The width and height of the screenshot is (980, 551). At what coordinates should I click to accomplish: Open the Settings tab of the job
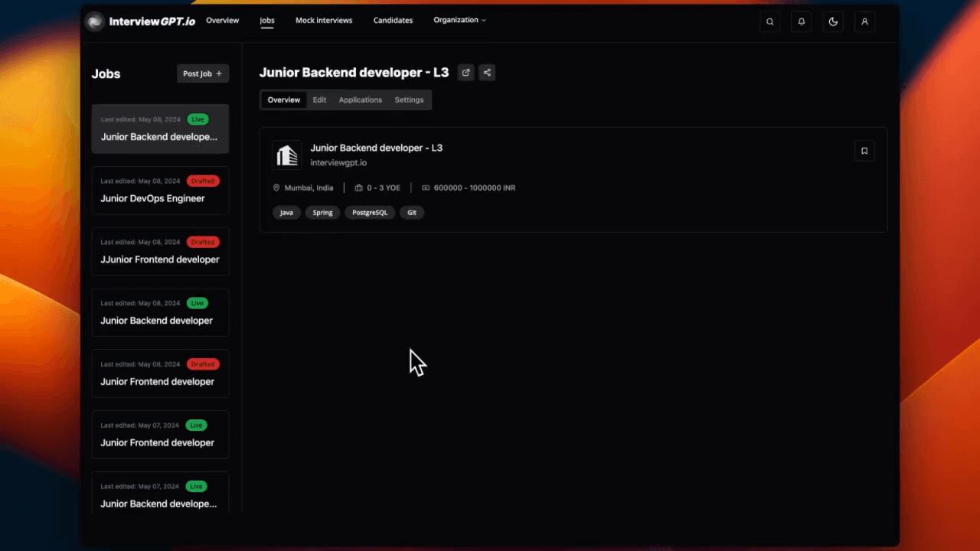click(409, 99)
